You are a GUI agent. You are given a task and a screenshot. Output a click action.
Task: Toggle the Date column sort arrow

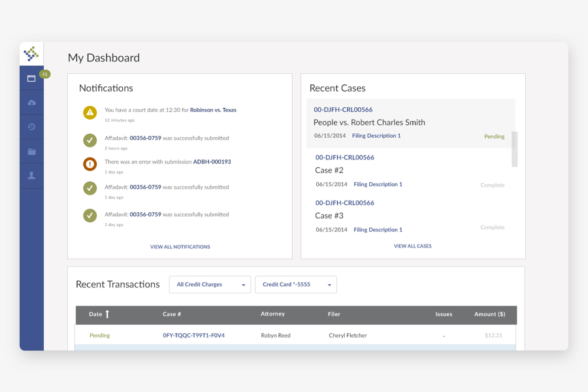[x=107, y=314]
